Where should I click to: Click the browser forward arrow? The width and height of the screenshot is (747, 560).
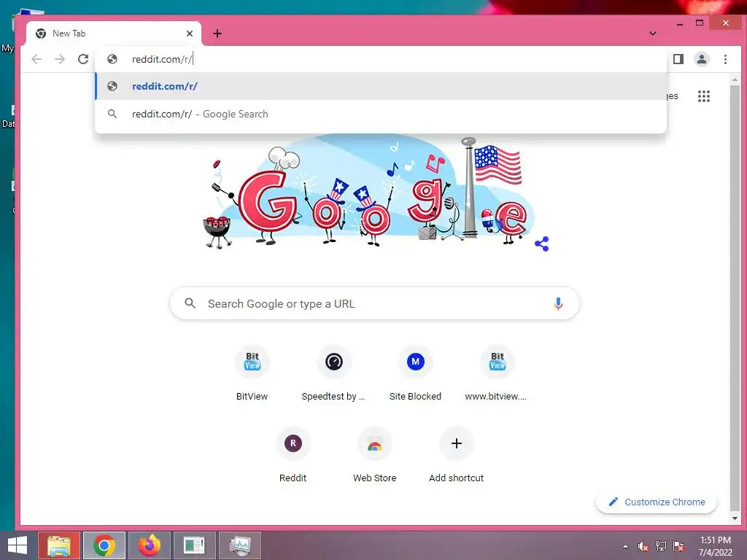[x=60, y=59]
